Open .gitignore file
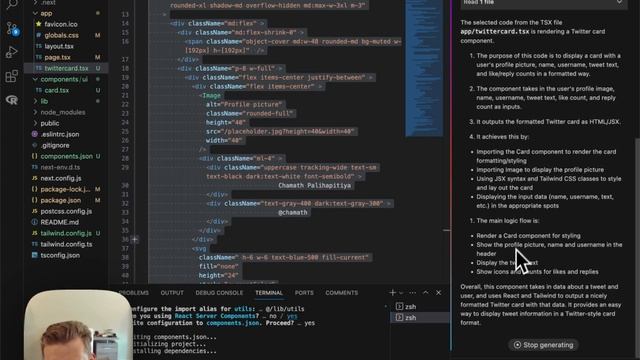 coord(55,145)
